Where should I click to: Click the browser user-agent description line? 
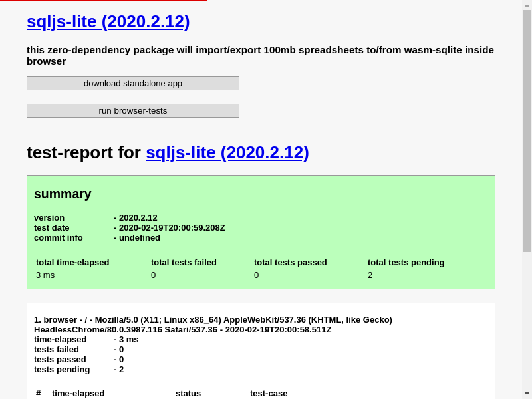tap(213, 325)
